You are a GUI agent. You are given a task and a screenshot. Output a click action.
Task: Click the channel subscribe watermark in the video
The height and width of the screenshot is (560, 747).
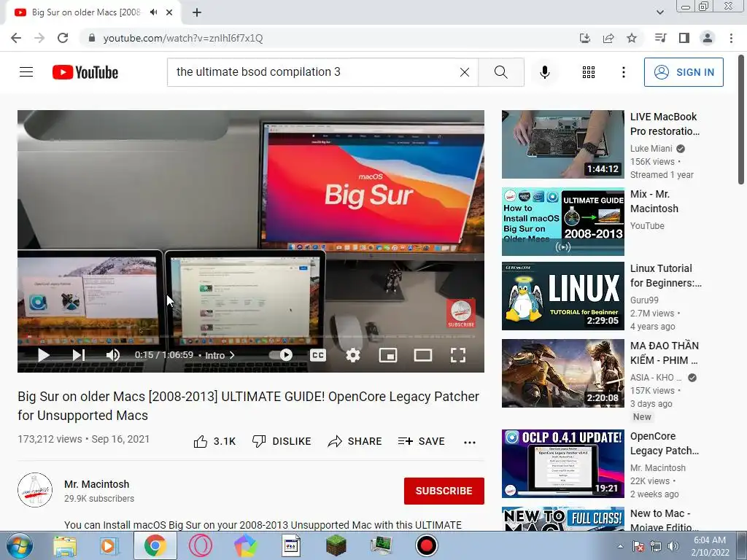tap(461, 314)
